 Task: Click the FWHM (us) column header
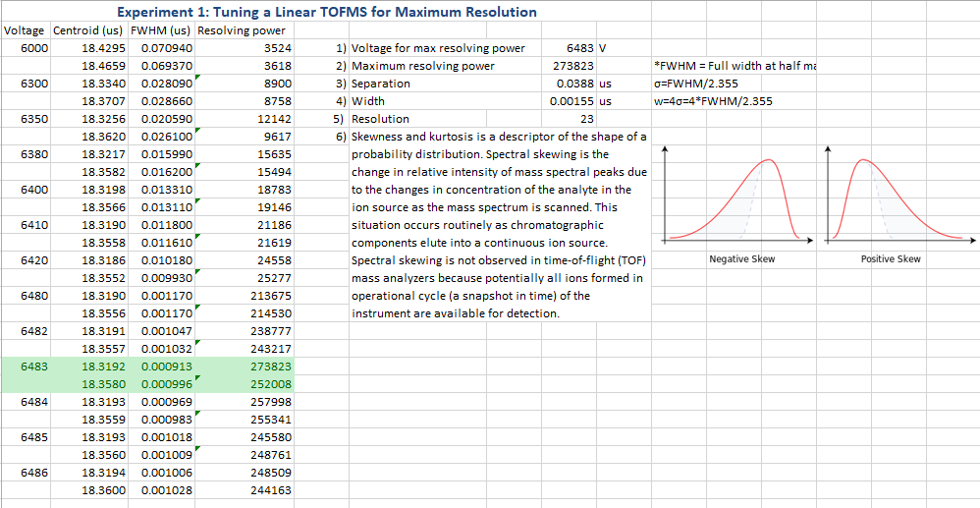[x=161, y=30]
